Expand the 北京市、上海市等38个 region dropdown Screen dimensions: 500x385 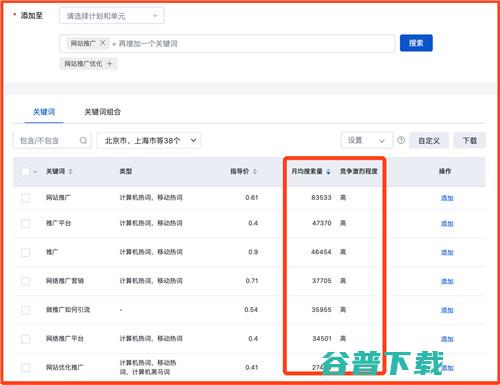[149, 140]
